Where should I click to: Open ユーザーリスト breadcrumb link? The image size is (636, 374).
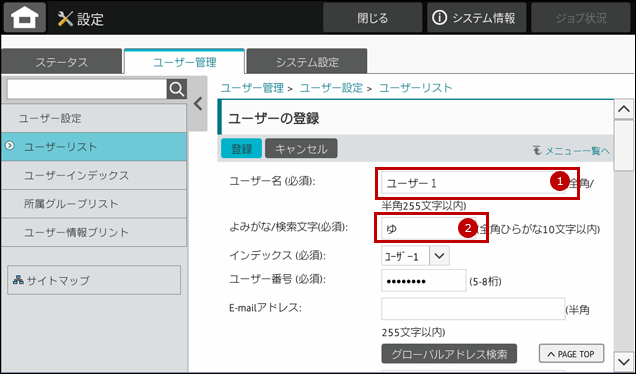point(415,88)
